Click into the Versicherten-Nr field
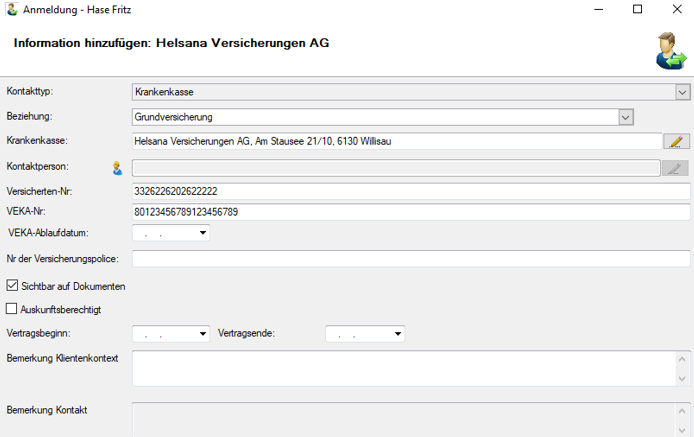Screen dimensions: 694x437 (x=410, y=190)
